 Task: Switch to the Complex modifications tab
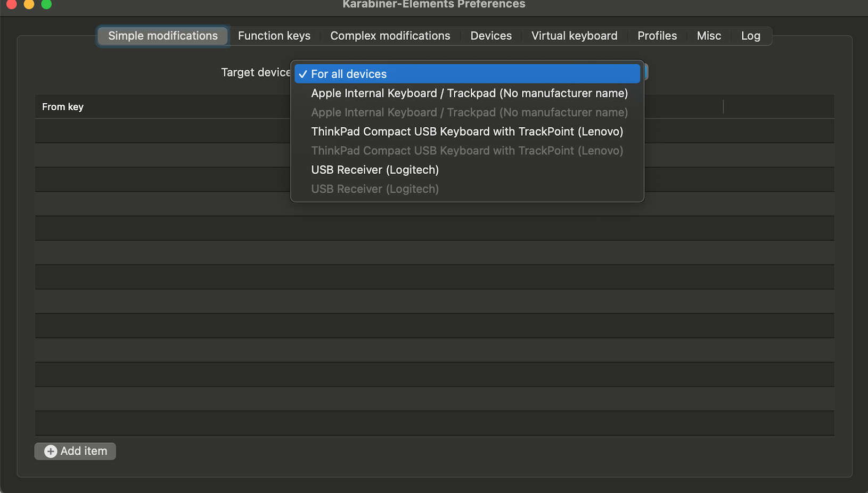(390, 36)
